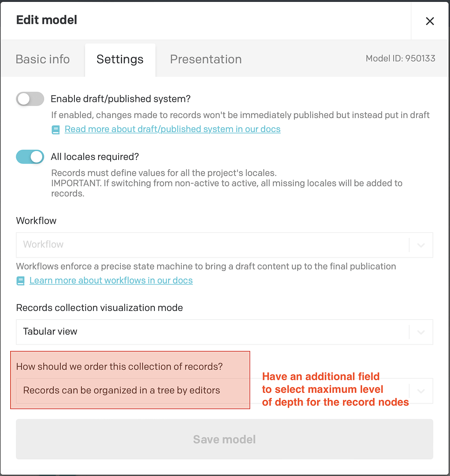Click the Enable draft/published system label
Image resolution: width=450 pixels, height=476 pixels.
tap(120, 99)
